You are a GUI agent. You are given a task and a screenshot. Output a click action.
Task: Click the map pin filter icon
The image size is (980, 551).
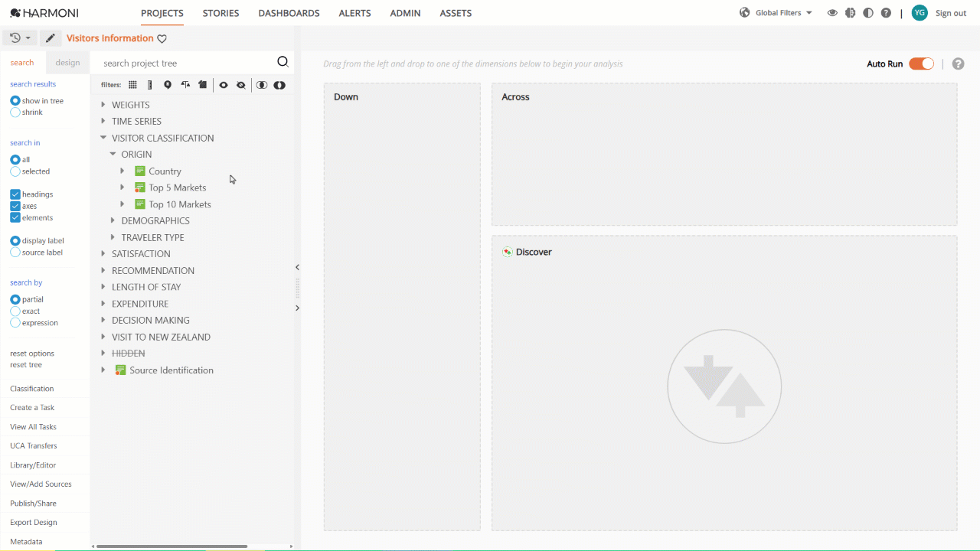tap(168, 85)
